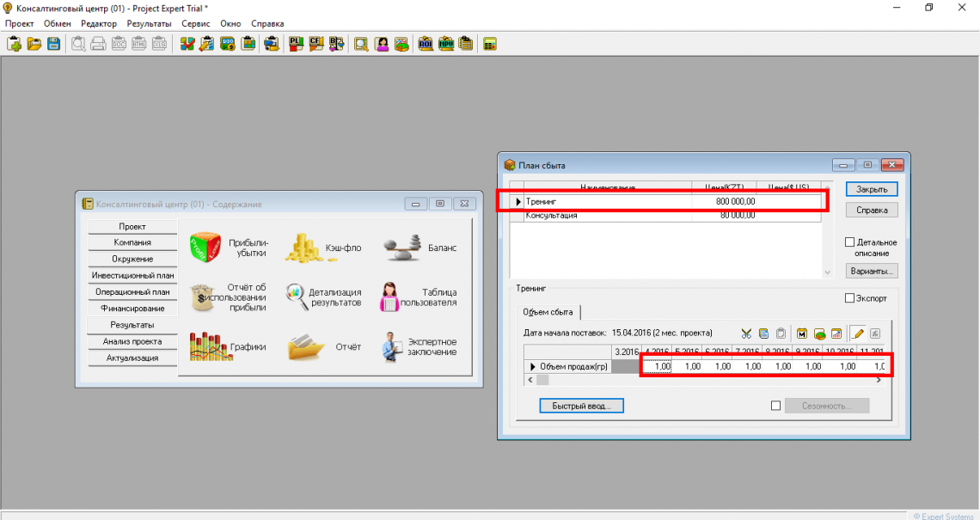Screen dimensions: 980x520
Task: Click the product list scroll-down arrow
Action: click(828, 272)
